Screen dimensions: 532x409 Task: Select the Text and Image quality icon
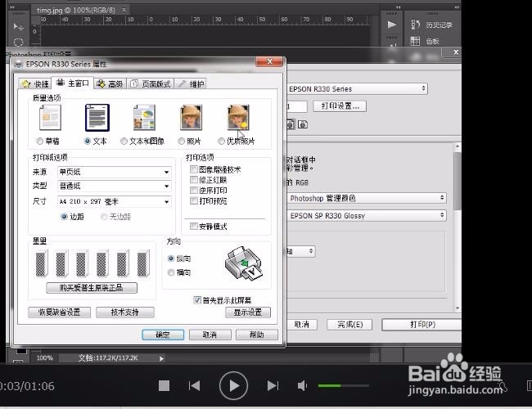tap(144, 118)
